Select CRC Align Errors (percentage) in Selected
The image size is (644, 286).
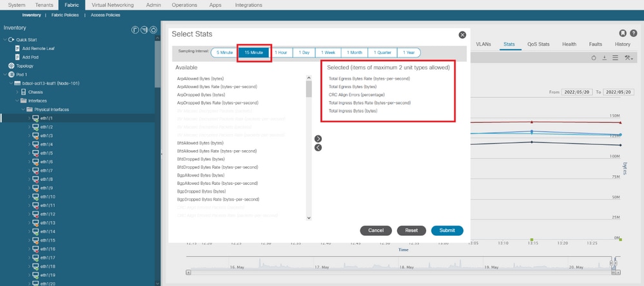point(357,95)
